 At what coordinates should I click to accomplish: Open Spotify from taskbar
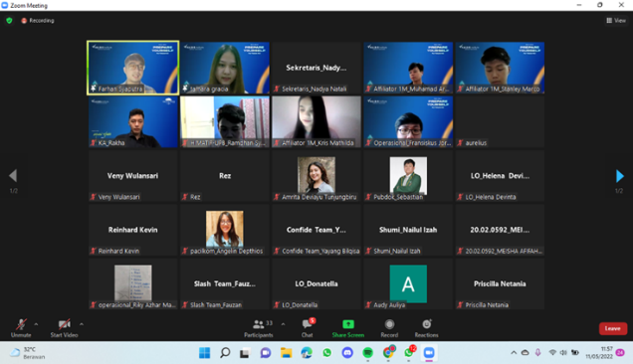(x=368, y=353)
